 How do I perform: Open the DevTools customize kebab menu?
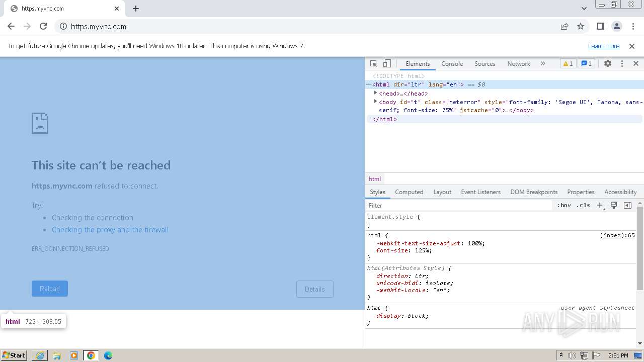pos(622,64)
